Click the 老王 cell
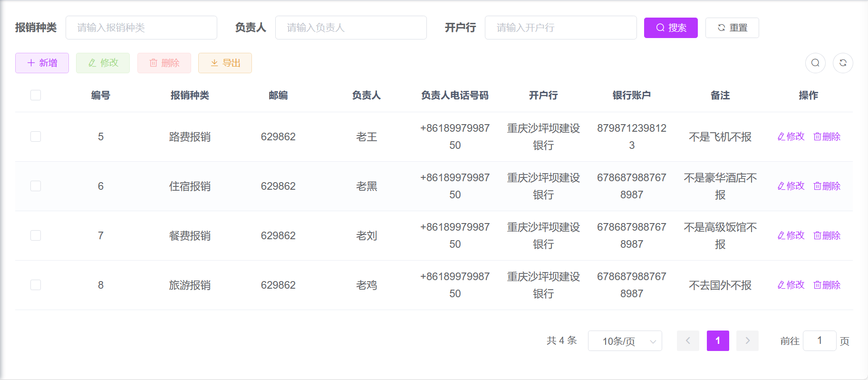Viewport: 868px width, 380px height. [x=366, y=137]
